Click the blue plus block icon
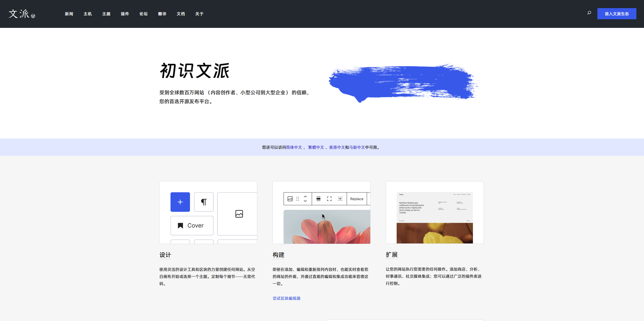The height and width of the screenshot is (321, 644). (180, 202)
